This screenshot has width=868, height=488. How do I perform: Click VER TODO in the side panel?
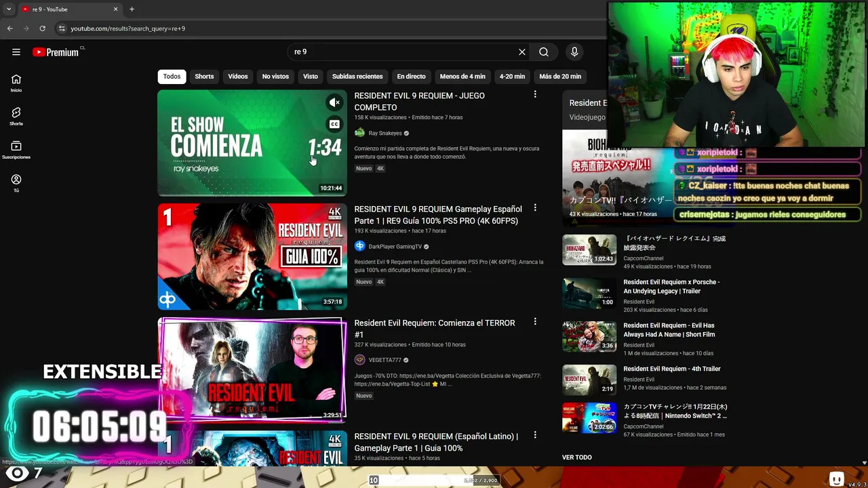tap(577, 457)
